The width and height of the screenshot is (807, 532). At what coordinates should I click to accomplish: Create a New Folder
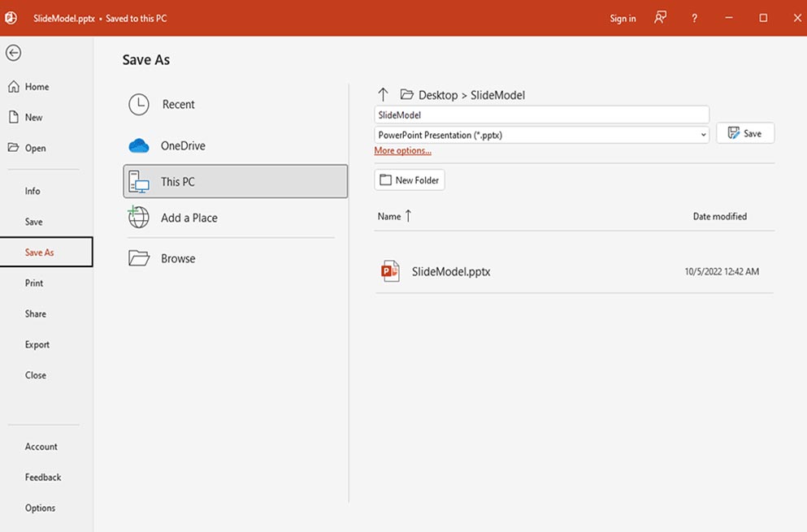(410, 180)
